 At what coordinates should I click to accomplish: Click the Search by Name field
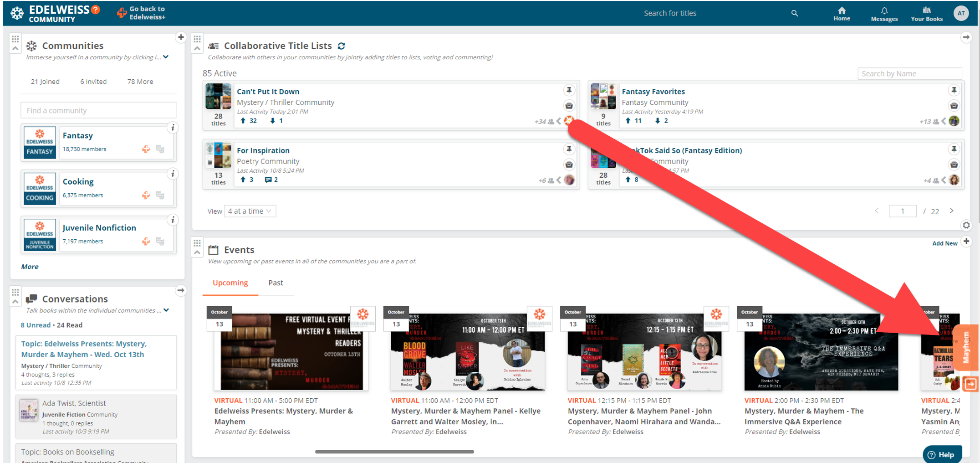pyautogui.click(x=909, y=73)
